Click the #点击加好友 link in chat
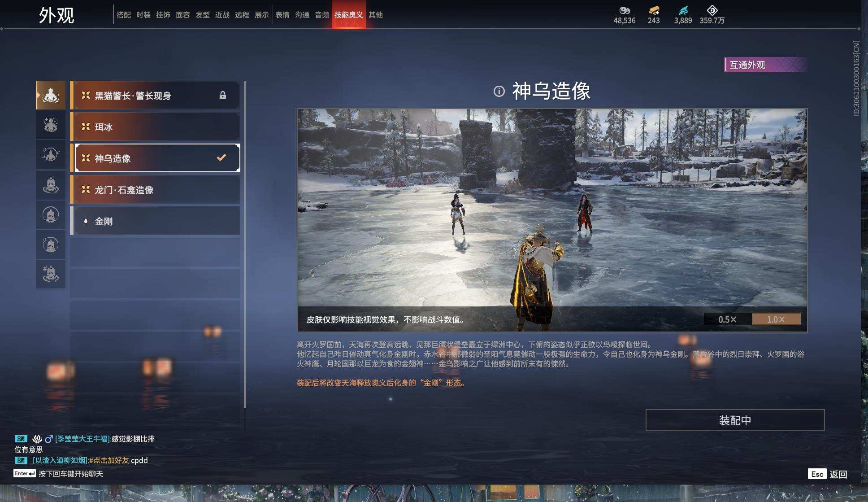Screen dimensions: 868x502 point(109,460)
